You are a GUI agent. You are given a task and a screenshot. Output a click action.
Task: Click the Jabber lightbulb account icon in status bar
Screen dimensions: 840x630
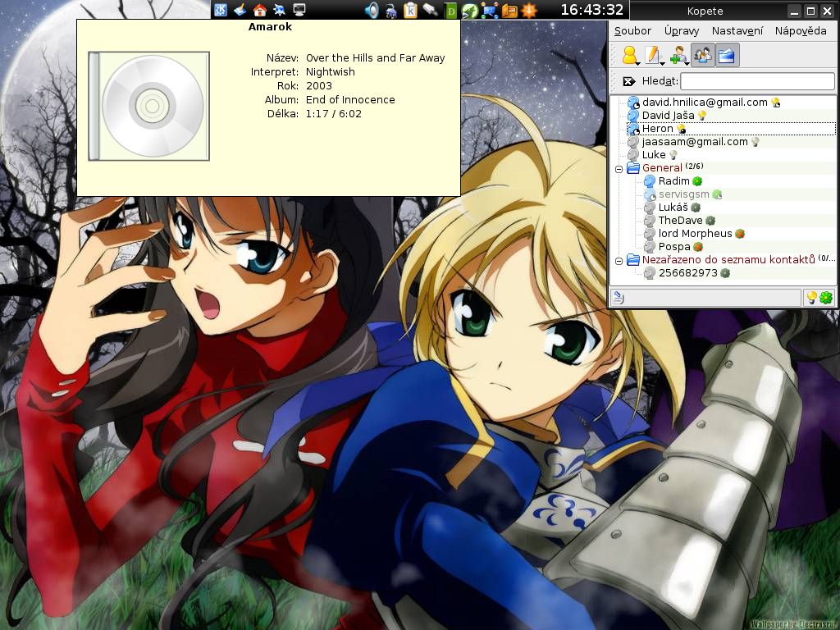click(811, 297)
